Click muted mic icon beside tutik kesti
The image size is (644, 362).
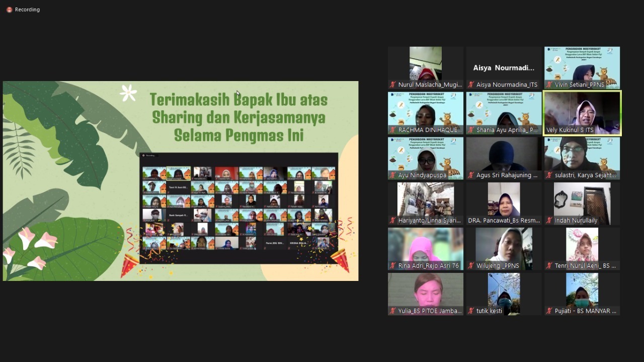(471, 311)
